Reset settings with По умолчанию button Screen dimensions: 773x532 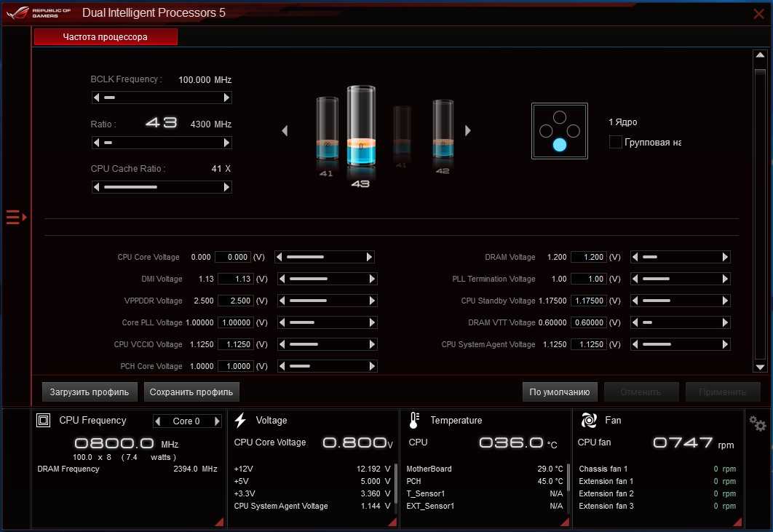[560, 392]
